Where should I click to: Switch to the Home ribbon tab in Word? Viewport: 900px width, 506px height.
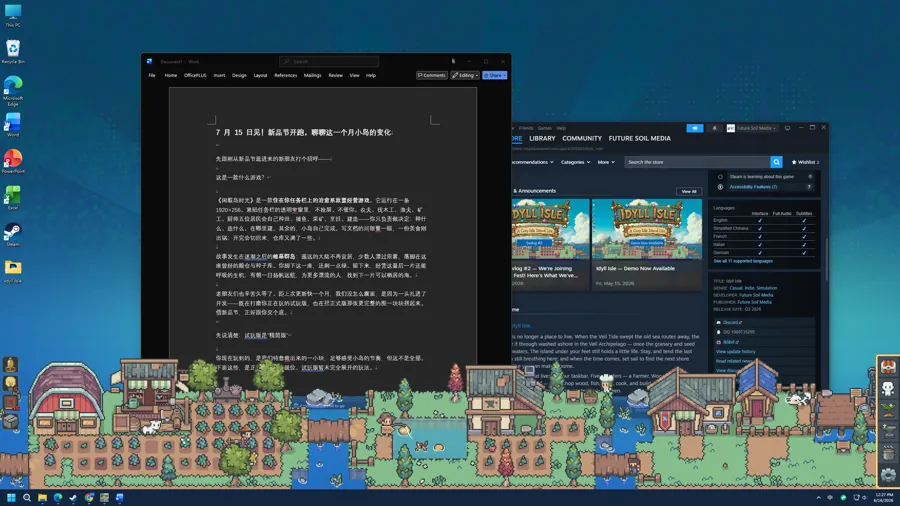(x=170, y=75)
